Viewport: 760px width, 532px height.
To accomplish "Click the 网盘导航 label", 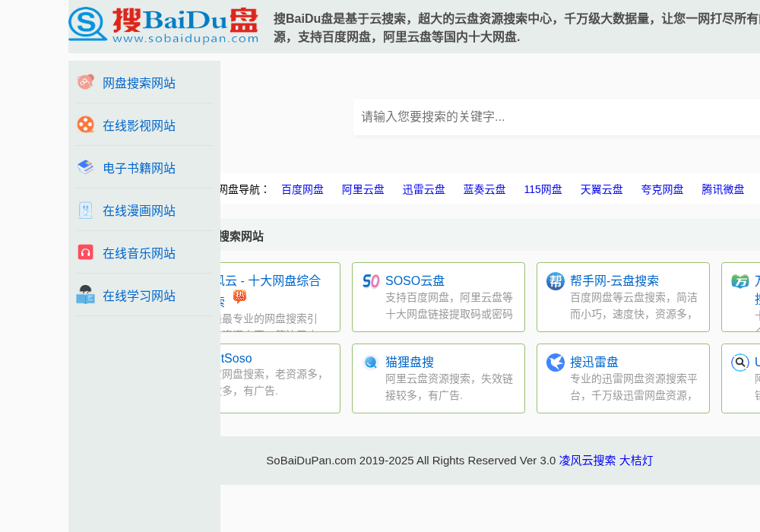I will [244, 189].
